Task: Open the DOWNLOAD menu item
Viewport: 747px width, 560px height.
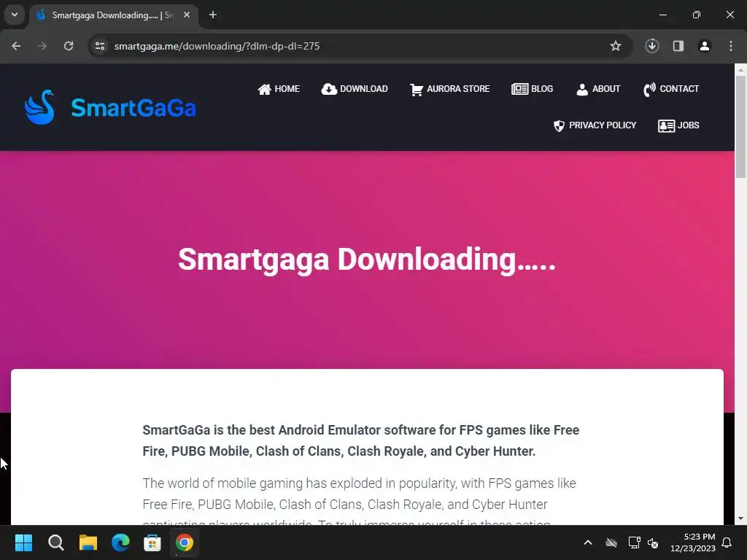Action: 355,89
